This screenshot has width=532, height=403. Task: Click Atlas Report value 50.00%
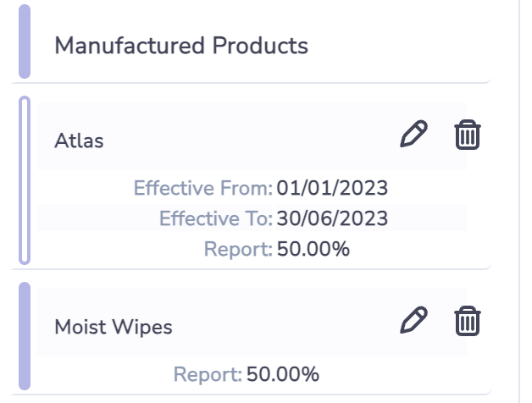pyautogui.click(x=313, y=249)
